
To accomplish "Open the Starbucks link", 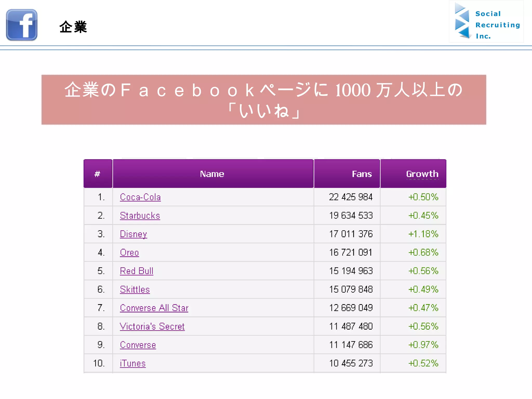I will (140, 216).
